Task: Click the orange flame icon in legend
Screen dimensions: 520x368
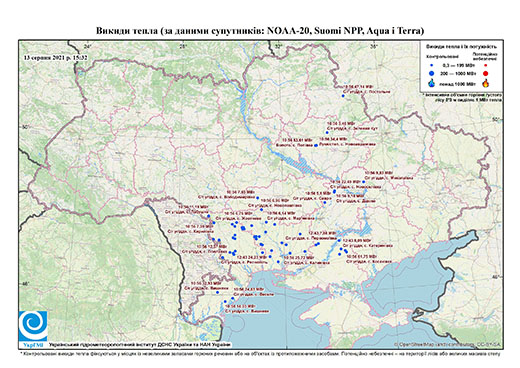Action: [486, 83]
